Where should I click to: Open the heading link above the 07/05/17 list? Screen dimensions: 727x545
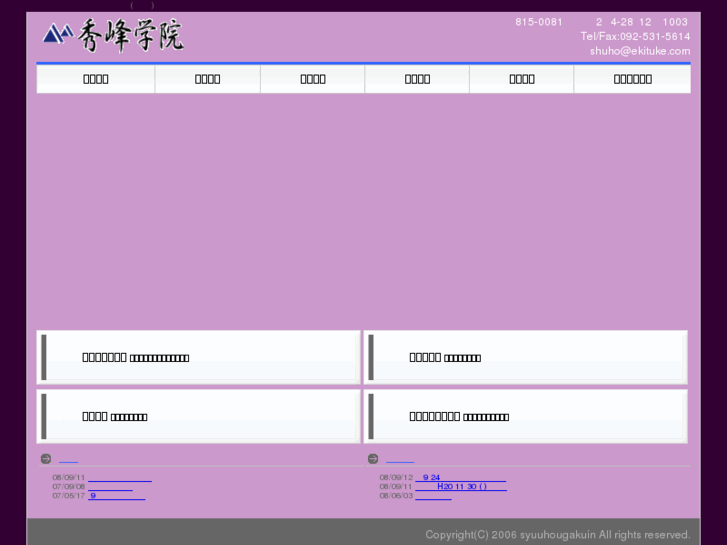(69, 459)
